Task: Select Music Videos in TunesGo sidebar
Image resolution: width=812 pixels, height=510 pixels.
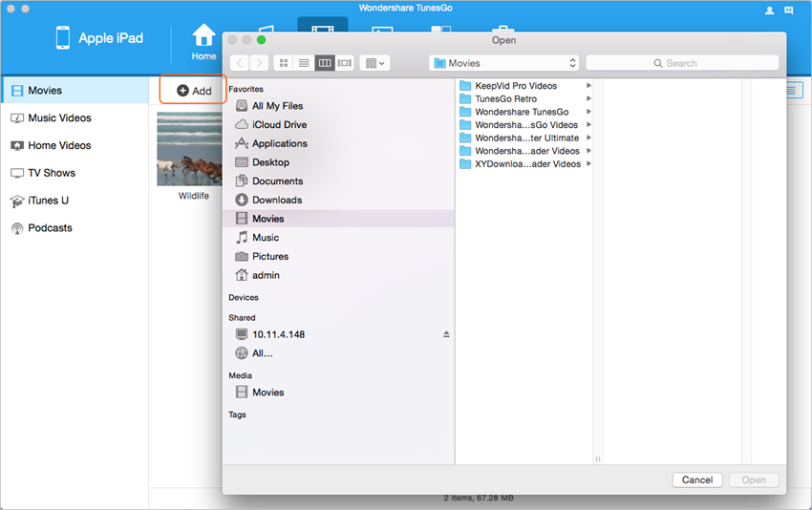Action: 59,118
